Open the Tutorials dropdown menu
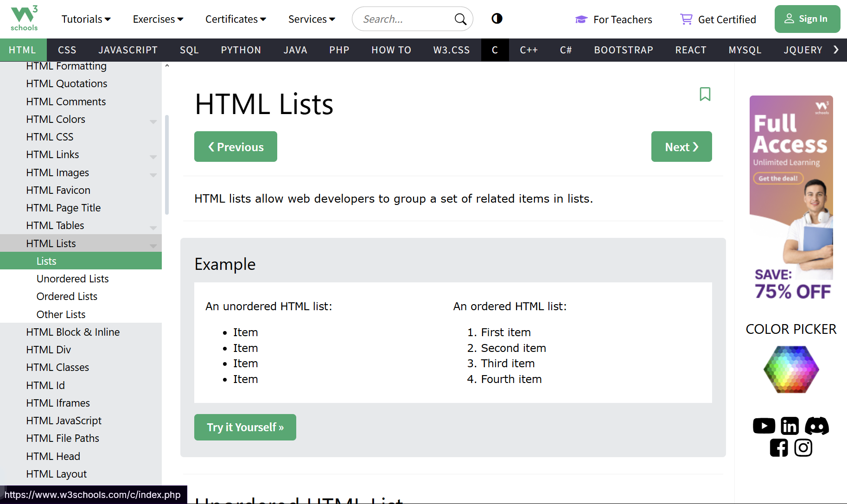 (x=86, y=19)
